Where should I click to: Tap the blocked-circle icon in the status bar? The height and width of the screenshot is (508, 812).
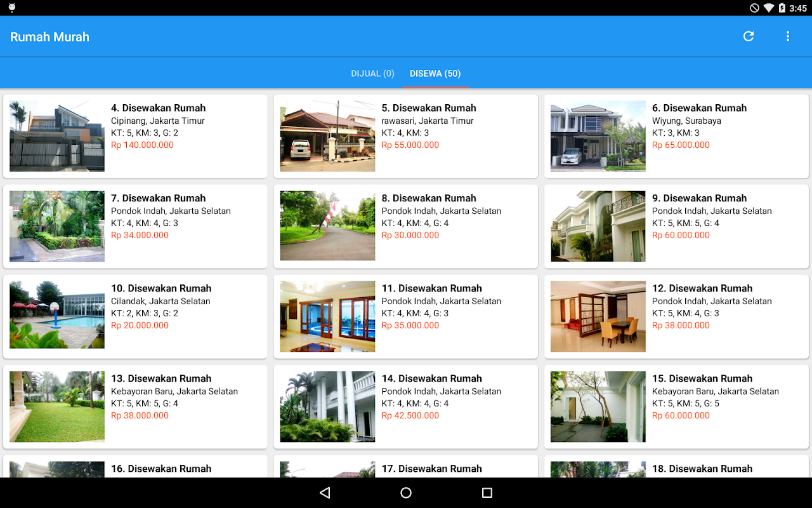754,8
